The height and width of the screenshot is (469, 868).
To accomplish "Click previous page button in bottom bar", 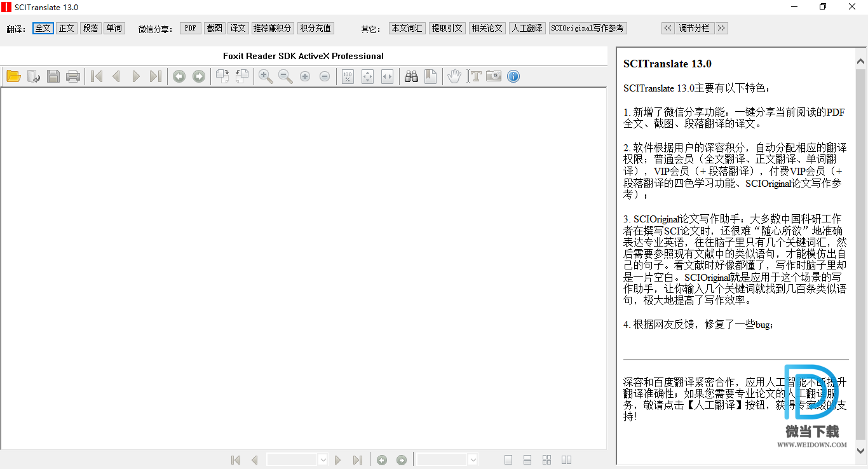I will pyautogui.click(x=255, y=459).
